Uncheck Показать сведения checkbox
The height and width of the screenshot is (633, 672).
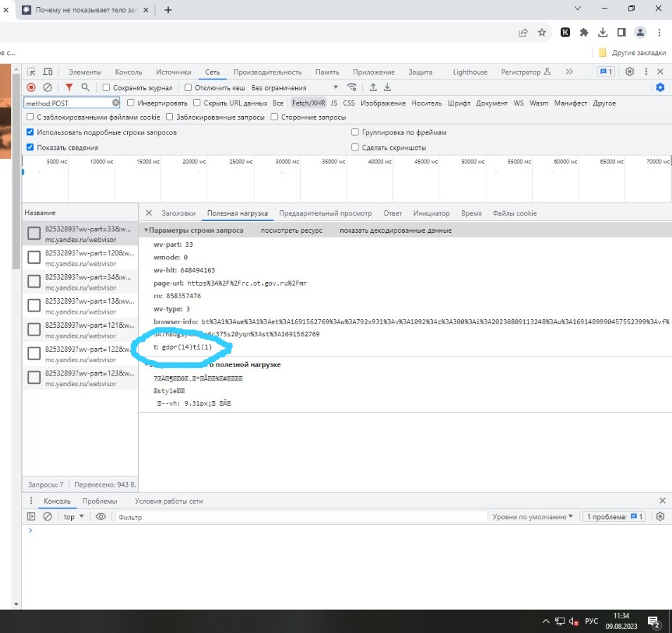tap(30, 147)
